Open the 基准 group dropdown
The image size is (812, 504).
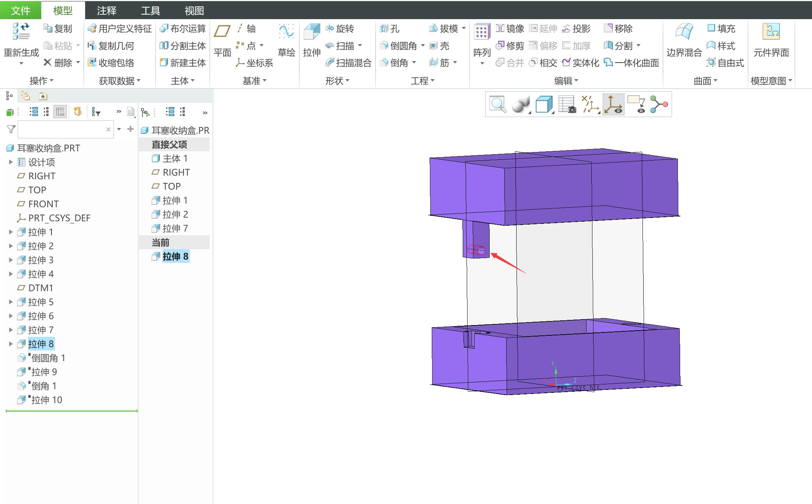[254, 81]
